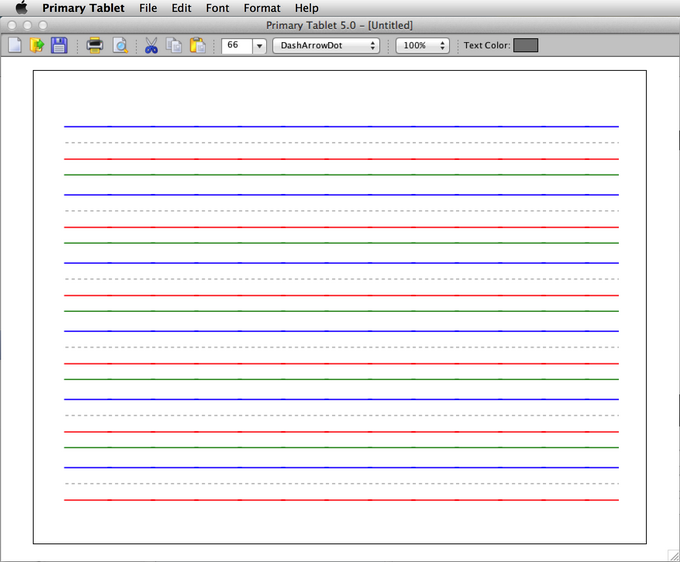Expand the font size 66 dropdown arrow

tap(259, 45)
